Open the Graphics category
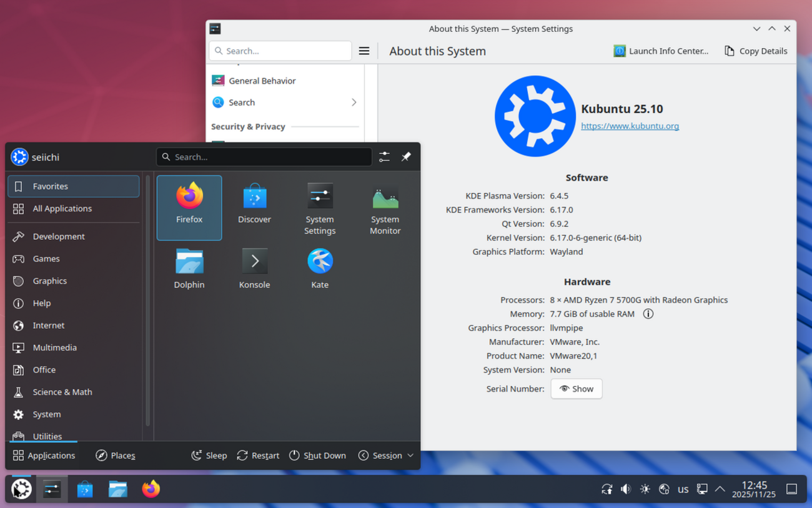The width and height of the screenshot is (812, 508). pyautogui.click(x=74, y=281)
